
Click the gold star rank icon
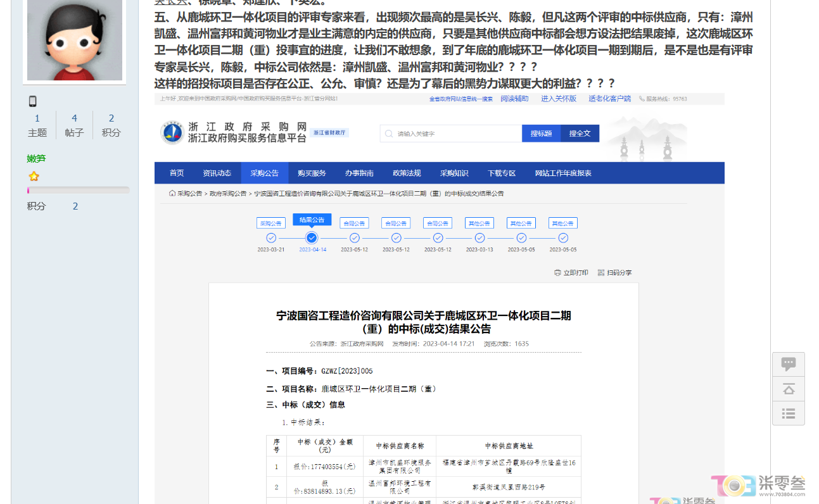[x=34, y=177]
